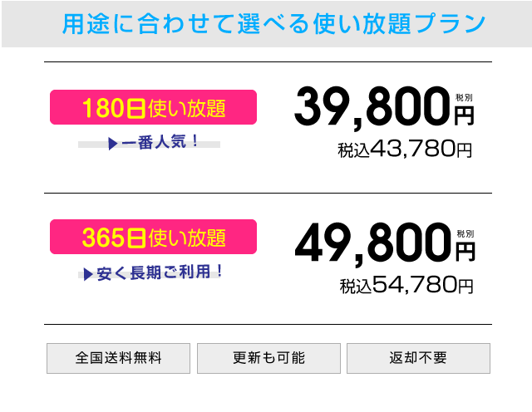Click the yellow 365日 text
The image size is (532, 412).
115,238
